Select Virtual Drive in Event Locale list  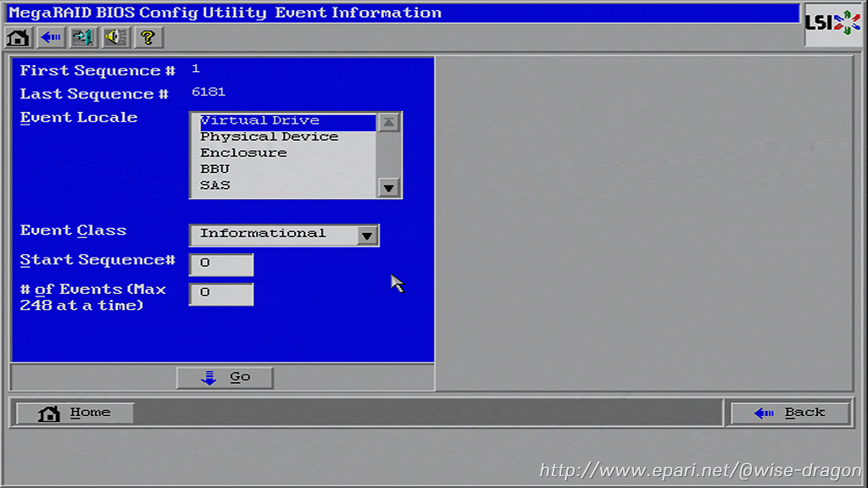click(287, 120)
